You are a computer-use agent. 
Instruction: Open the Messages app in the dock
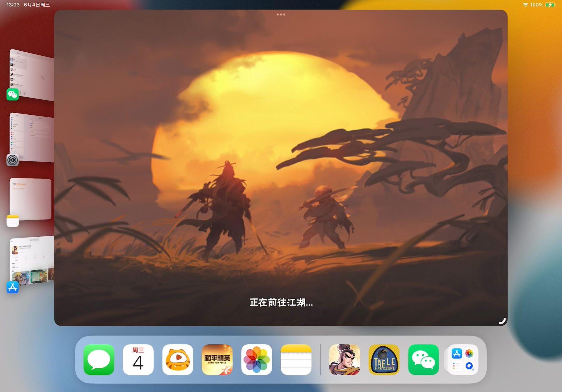click(x=99, y=360)
